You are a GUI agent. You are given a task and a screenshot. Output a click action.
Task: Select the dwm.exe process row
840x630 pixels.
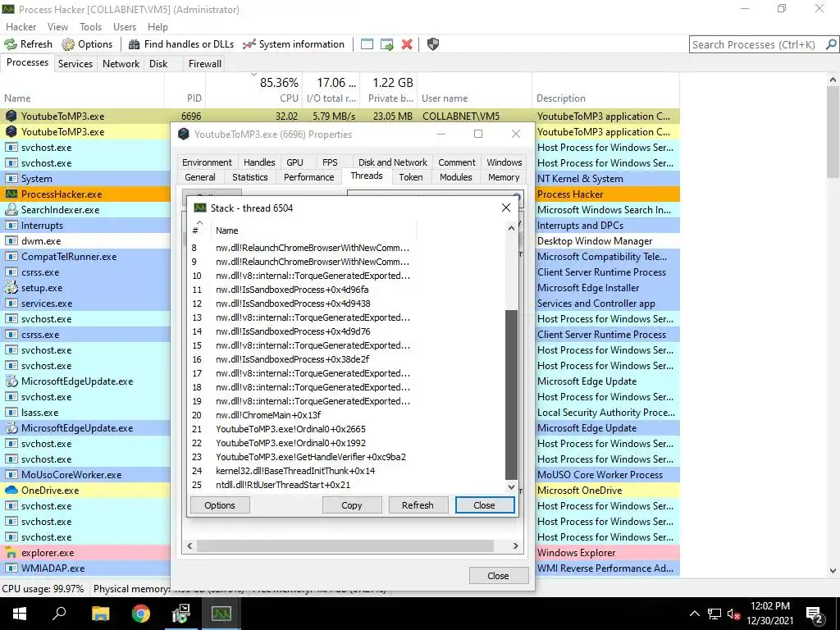85,241
